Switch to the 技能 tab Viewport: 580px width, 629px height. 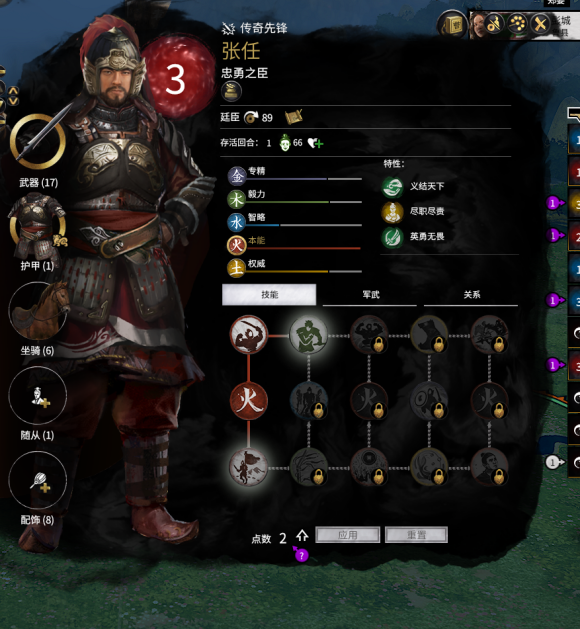[x=269, y=295]
